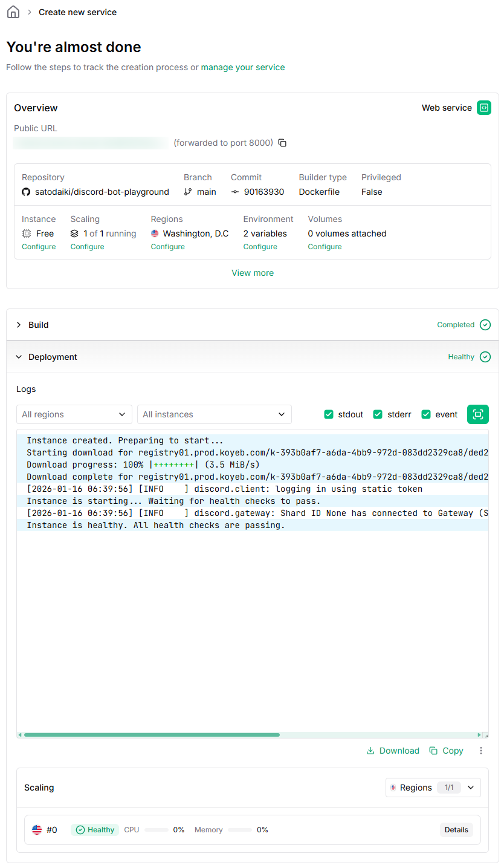Collapse the Deployment section
Screen dimensions: 504x868
click(53, 357)
